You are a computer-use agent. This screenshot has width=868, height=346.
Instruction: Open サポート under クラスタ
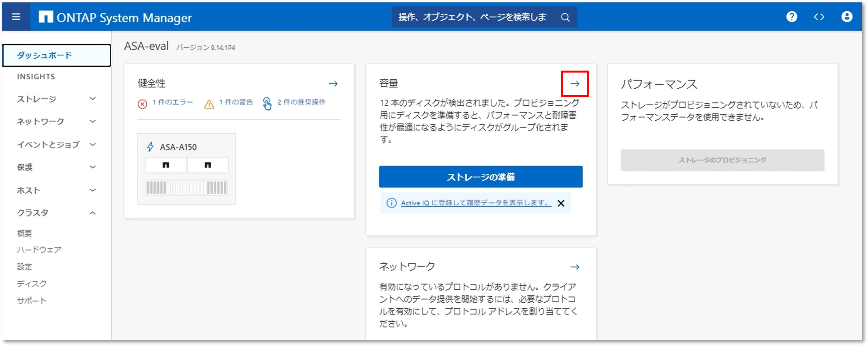coord(32,300)
